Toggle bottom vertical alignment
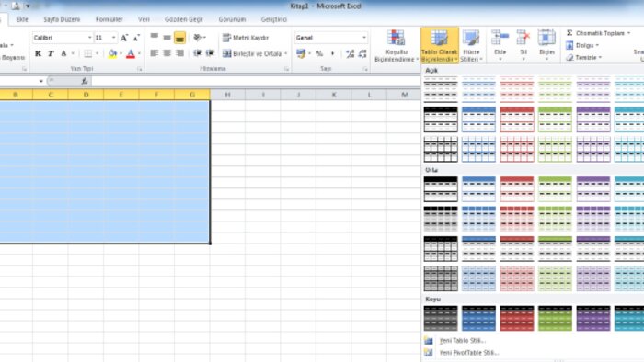 (x=179, y=38)
